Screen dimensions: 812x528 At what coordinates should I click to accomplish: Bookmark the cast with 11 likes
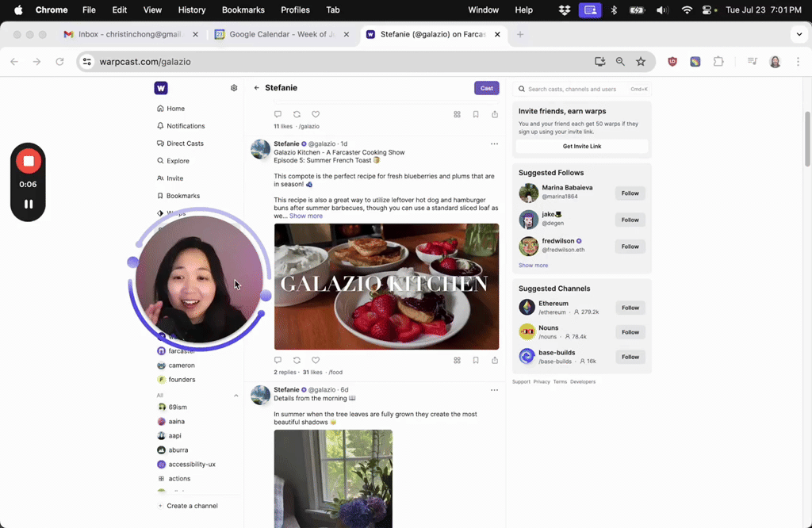(x=476, y=114)
